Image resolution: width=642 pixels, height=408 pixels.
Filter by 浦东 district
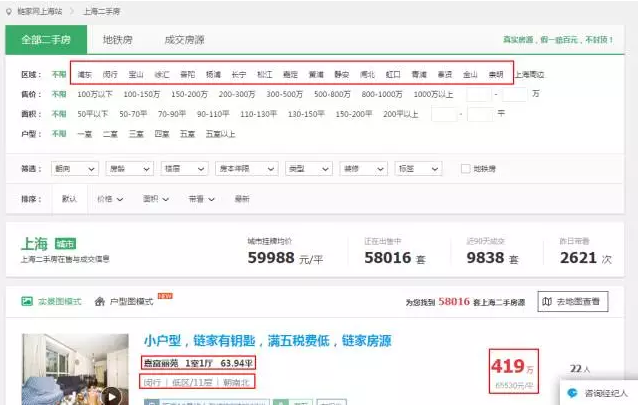point(84,75)
